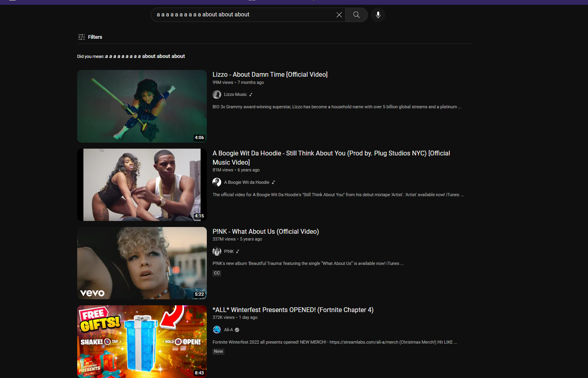
Task: Click the New badge on Ali-A's video
Action: pos(218,351)
